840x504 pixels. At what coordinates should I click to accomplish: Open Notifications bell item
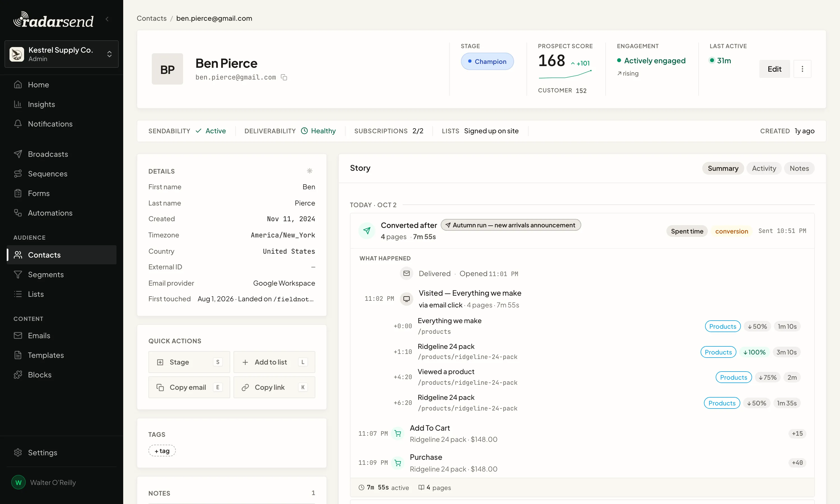pyautogui.click(x=61, y=124)
